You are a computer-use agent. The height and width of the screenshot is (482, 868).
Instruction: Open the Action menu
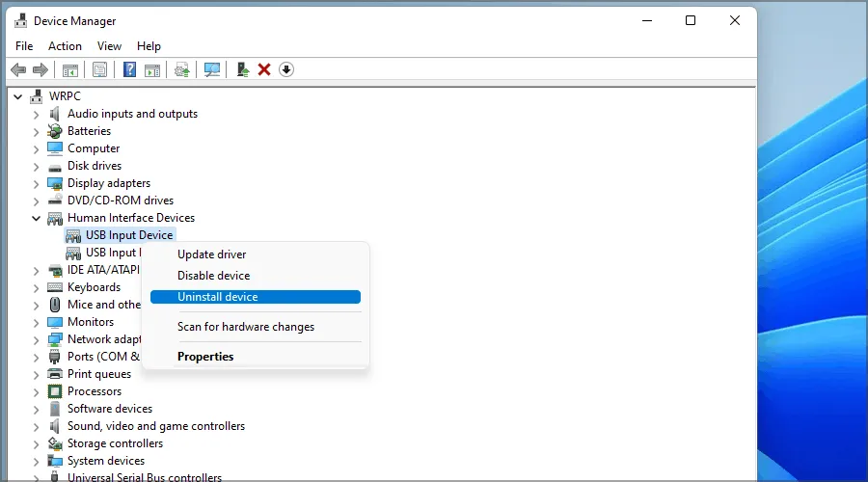[x=65, y=45]
